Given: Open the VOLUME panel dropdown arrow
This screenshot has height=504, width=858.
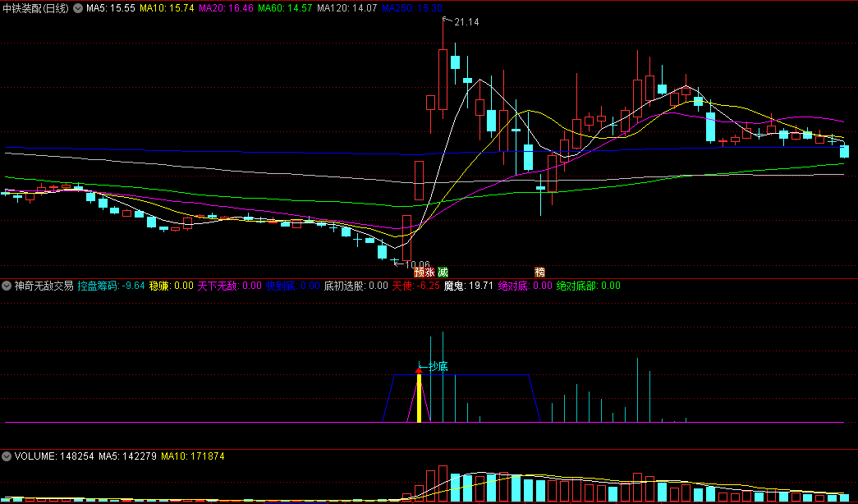Looking at the screenshot, I should (7, 456).
